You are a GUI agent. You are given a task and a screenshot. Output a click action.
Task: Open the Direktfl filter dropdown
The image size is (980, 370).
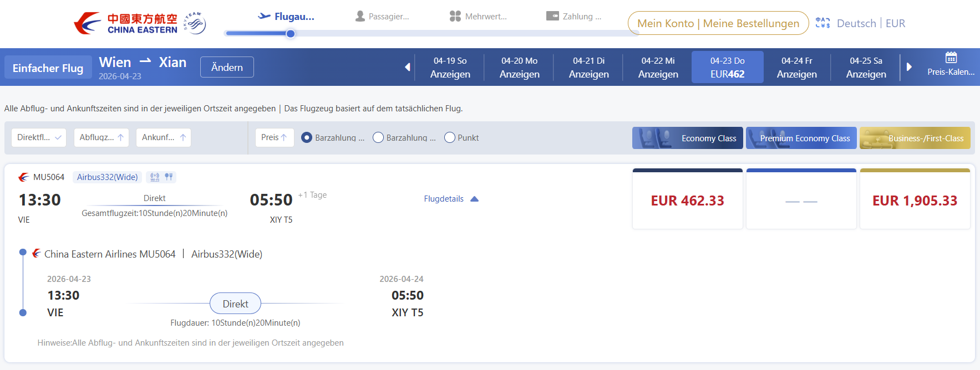[x=39, y=137]
